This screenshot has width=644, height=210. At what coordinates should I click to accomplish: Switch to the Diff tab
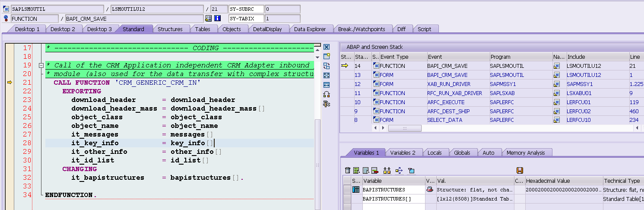click(402, 29)
